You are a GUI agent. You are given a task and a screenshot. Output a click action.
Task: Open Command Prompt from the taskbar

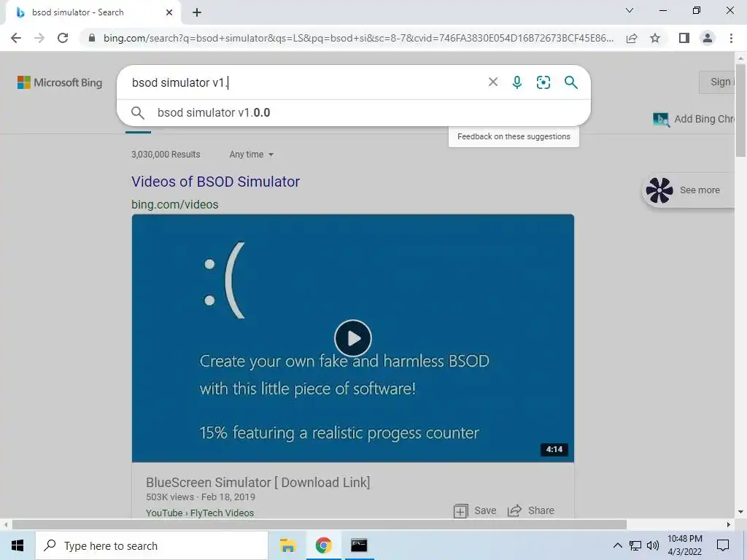(x=359, y=545)
